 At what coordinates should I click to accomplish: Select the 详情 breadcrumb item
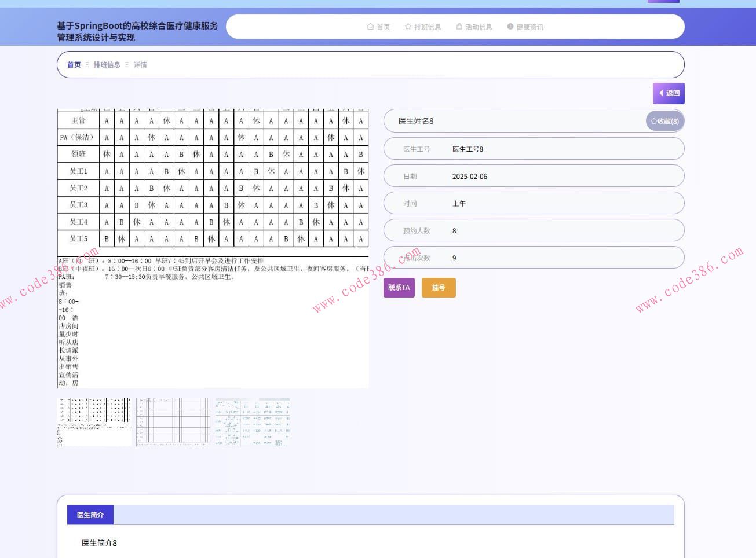[140, 65]
